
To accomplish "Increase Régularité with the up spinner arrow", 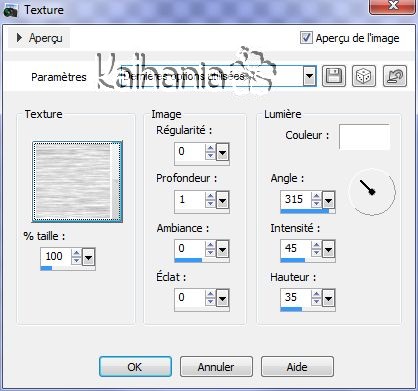I will pos(210,148).
